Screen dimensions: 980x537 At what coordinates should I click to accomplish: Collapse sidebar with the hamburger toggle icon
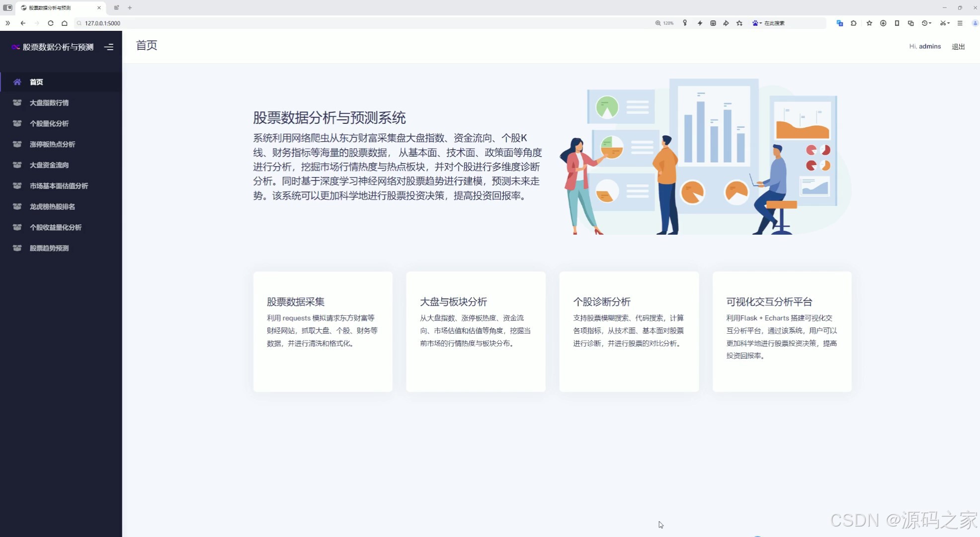(109, 47)
